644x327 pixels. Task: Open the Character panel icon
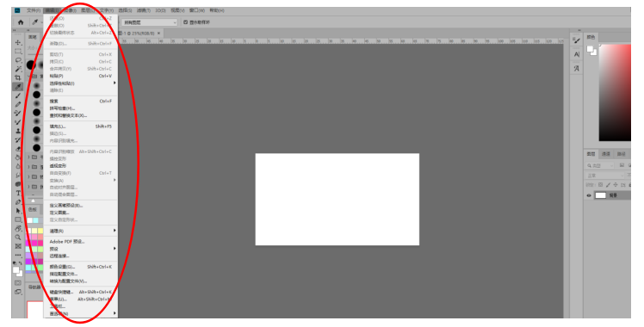[577, 54]
